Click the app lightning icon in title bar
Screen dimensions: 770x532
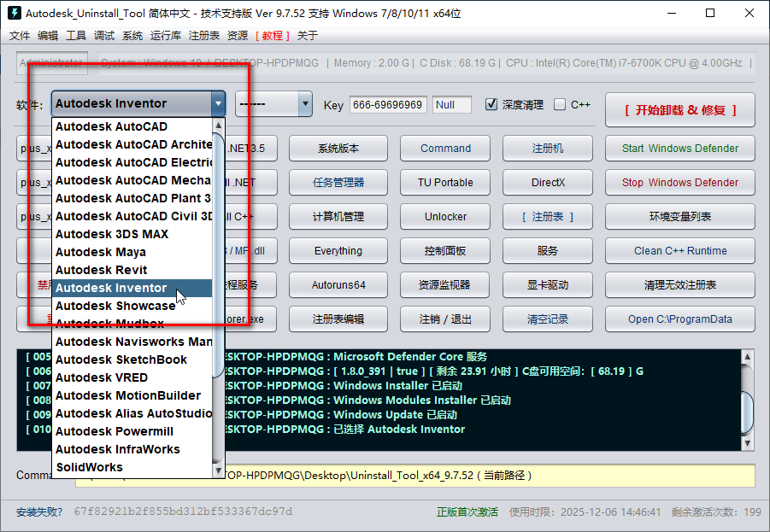pyautogui.click(x=15, y=13)
